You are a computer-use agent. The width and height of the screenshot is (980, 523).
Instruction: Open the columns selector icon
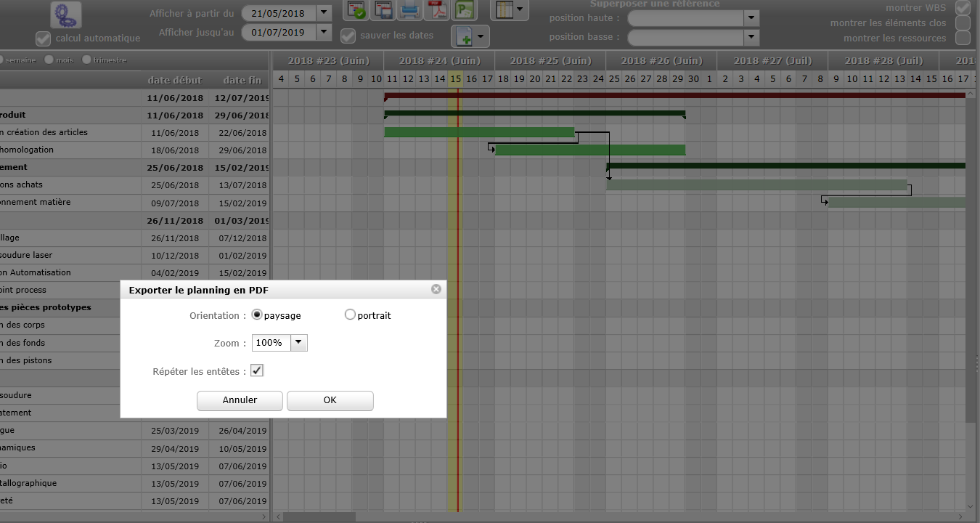click(509, 9)
